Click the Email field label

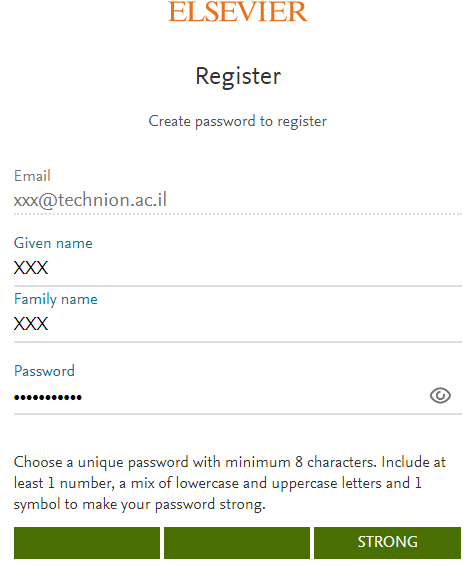(32, 176)
